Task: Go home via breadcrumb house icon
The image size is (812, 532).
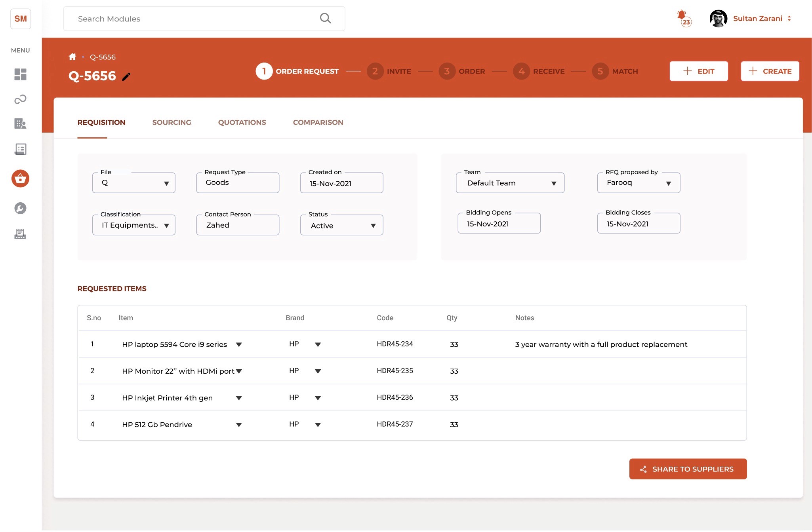Action: click(72, 57)
